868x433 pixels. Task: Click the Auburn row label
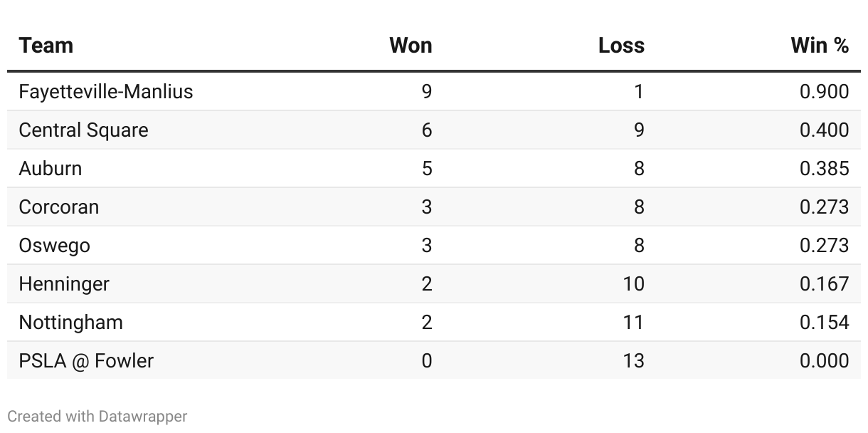(51, 169)
